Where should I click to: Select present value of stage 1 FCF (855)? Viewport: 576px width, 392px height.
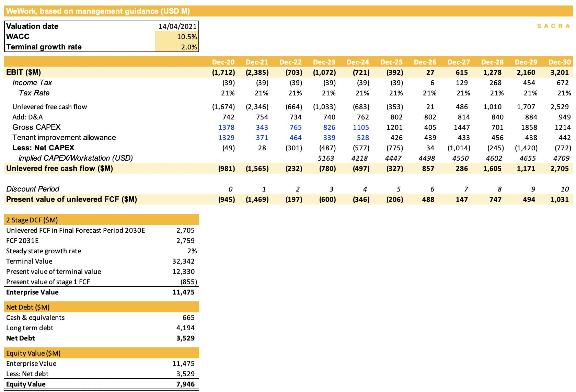click(x=189, y=282)
